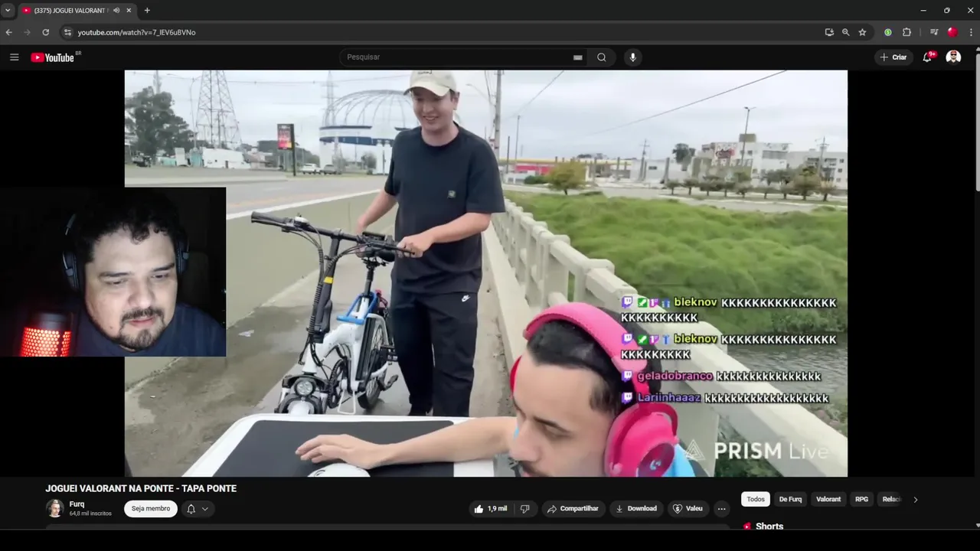Viewport: 980px width, 551px height.
Task: Select the RPG filter chip
Action: click(x=862, y=499)
